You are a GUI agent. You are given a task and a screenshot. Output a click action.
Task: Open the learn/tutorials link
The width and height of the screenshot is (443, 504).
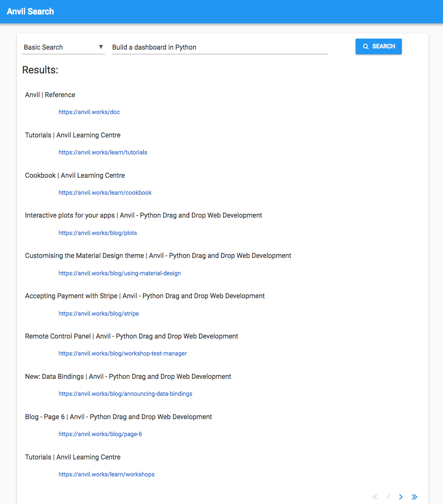[x=103, y=152]
